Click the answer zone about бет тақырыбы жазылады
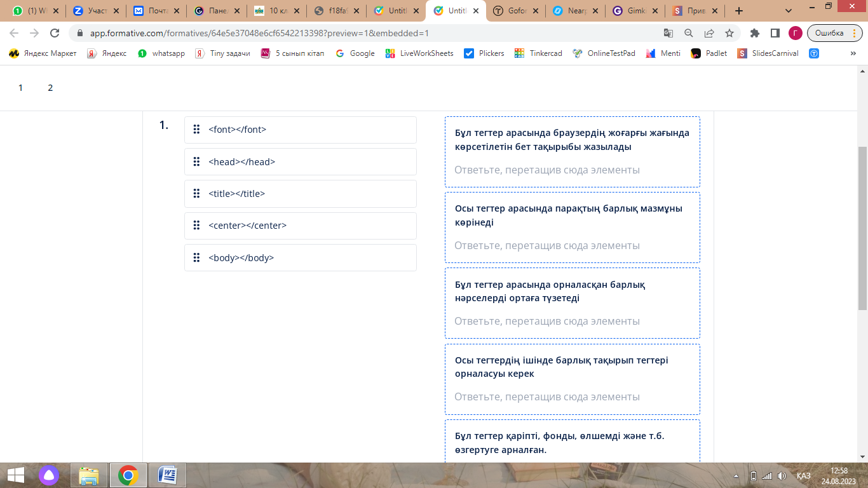The height and width of the screenshot is (488, 868). pyautogui.click(x=573, y=152)
